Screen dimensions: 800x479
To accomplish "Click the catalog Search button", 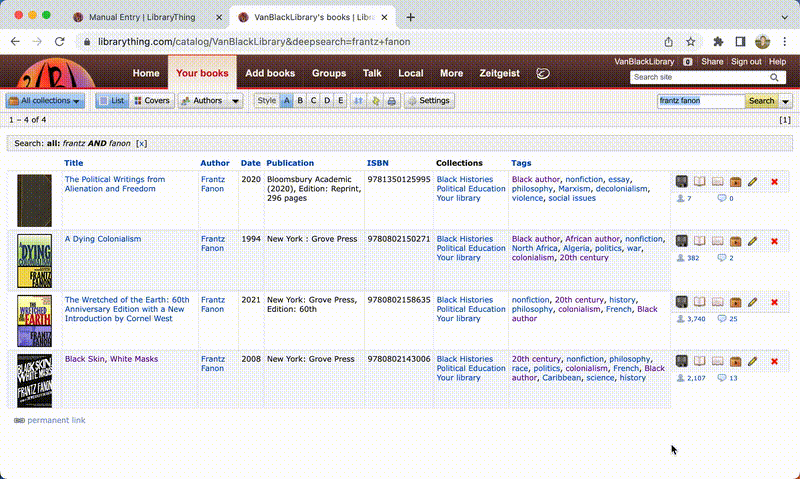I will (x=761, y=101).
